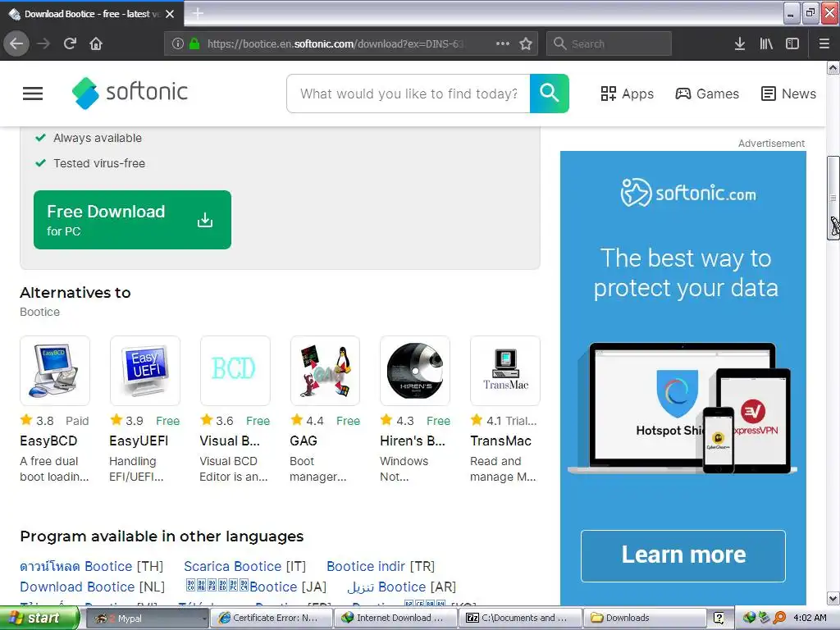Click the green padlock security icon
The width and height of the screenshot is (840, 630).
coord(194,43)
